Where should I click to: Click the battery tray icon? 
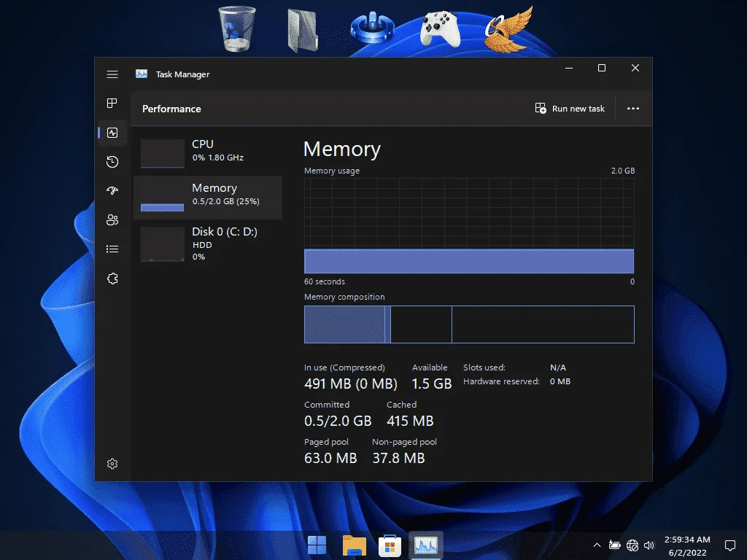click(614, 545)
